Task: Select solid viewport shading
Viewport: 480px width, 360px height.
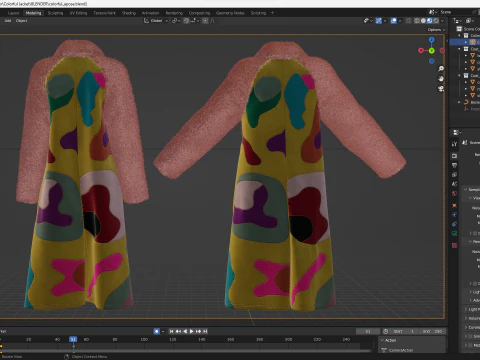Action: click(423, 21)
